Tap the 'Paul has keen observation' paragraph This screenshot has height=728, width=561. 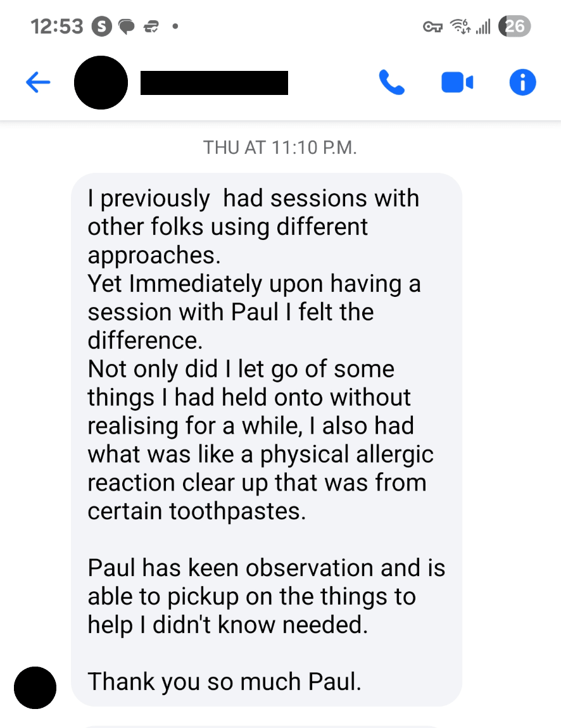(x=267, y=596)
